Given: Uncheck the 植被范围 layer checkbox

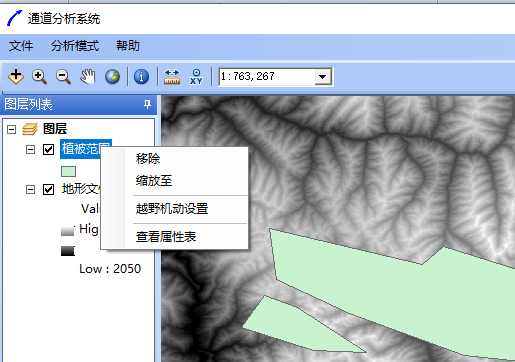Looking at the screenshot, I should (49, 149).
